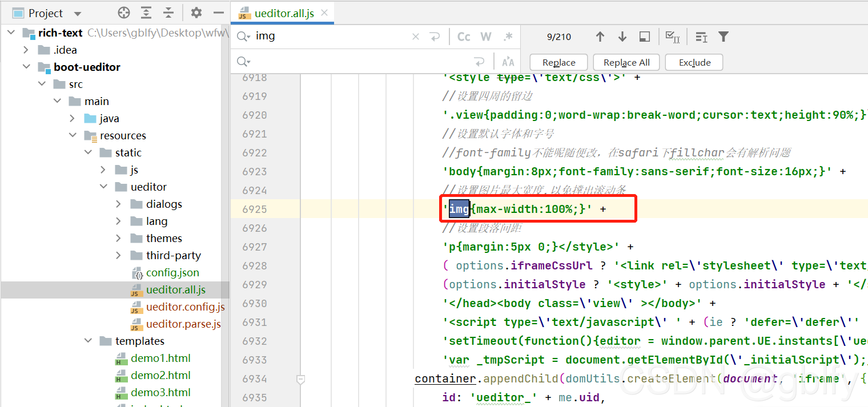
Task: Click line number 6930 in gutter
Action: [254, 303]
